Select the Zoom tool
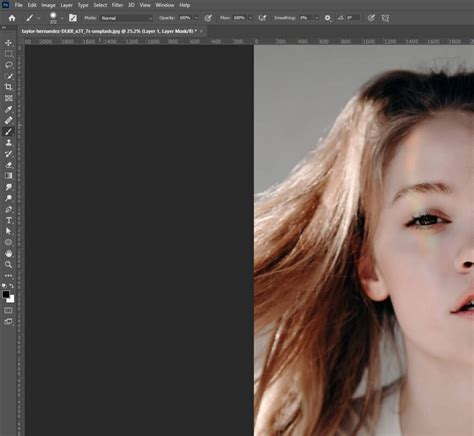 point(9,265)
